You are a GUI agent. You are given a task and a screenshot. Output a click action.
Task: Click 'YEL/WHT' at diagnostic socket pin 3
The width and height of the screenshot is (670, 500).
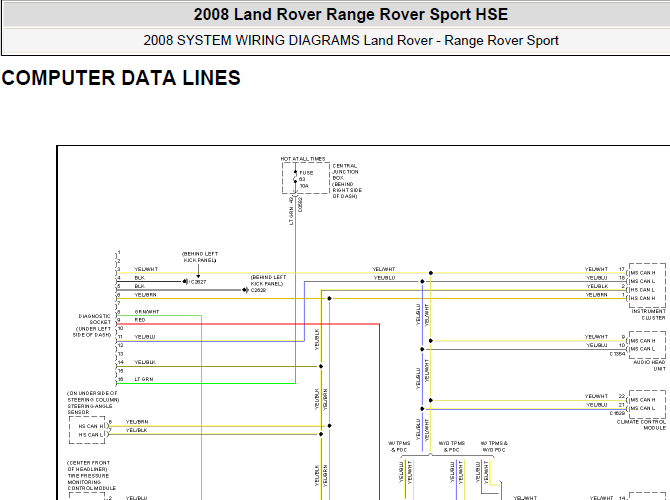146,269
